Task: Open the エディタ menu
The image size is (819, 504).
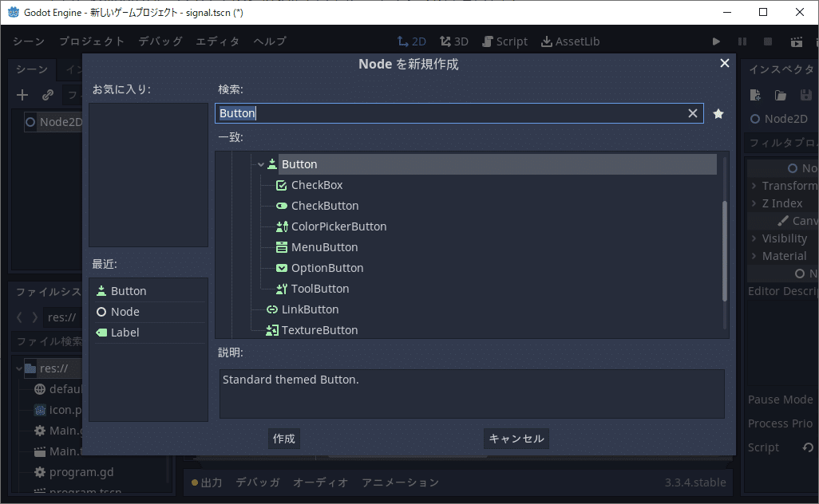Action: click(x=217, y=41)
